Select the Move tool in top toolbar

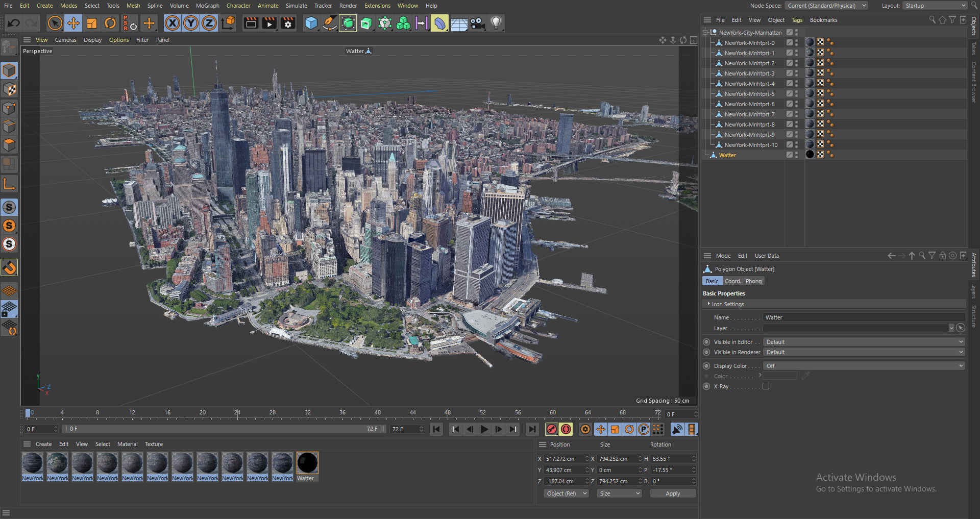click(x=73, y=23)
